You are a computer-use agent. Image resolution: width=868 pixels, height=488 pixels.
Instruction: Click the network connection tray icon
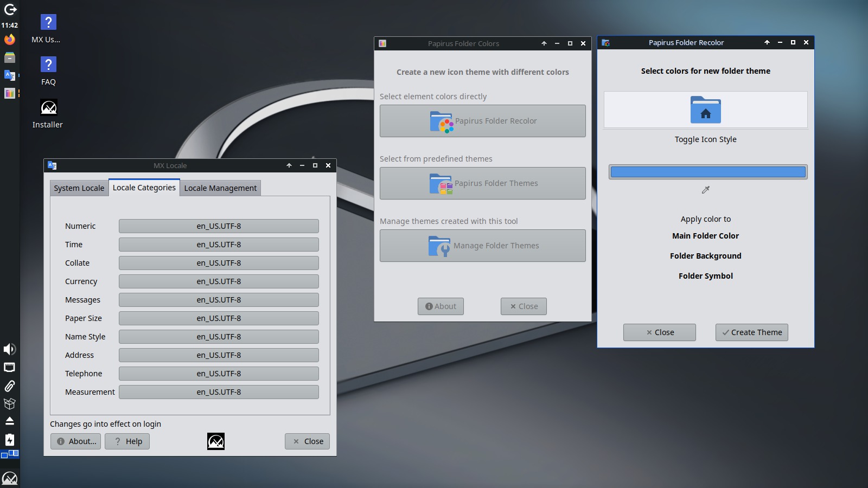[10, 367]
